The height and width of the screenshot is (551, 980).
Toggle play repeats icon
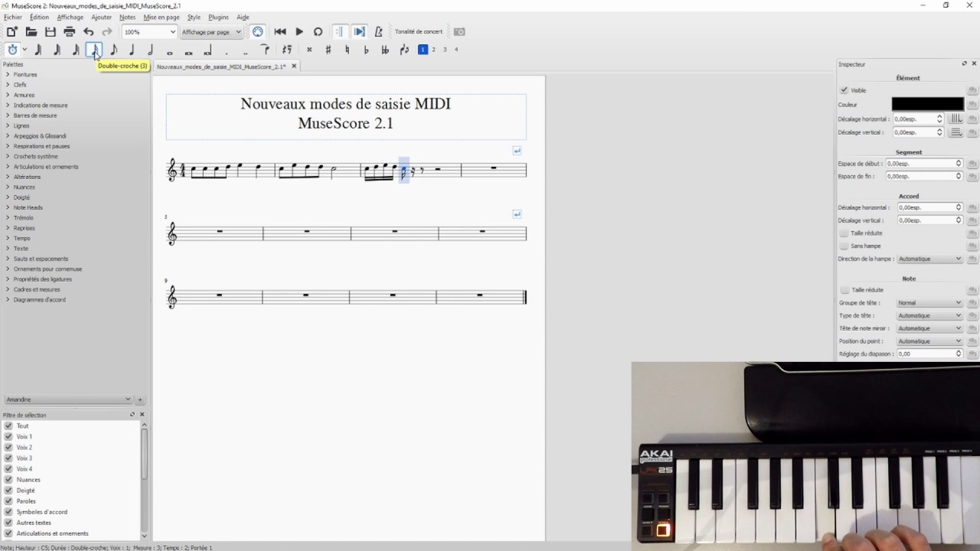pyautogui.click(x=338, y=31)
